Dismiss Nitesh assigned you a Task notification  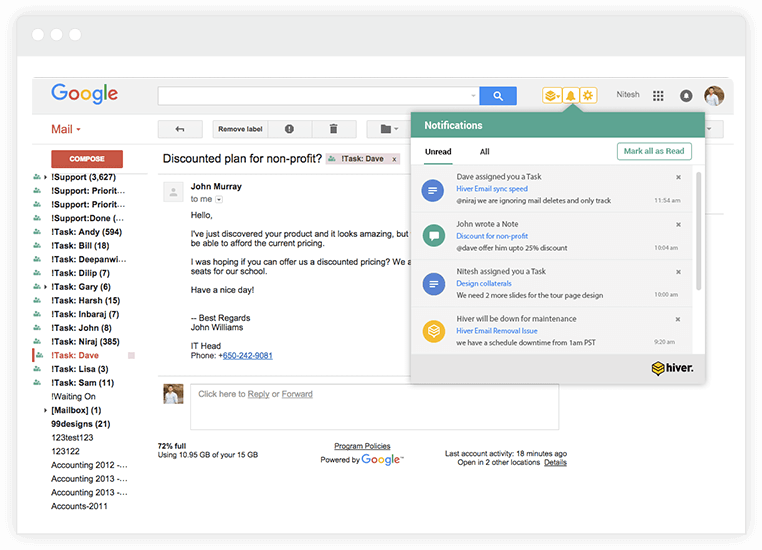pyautogui.click(x=678, y=272)
